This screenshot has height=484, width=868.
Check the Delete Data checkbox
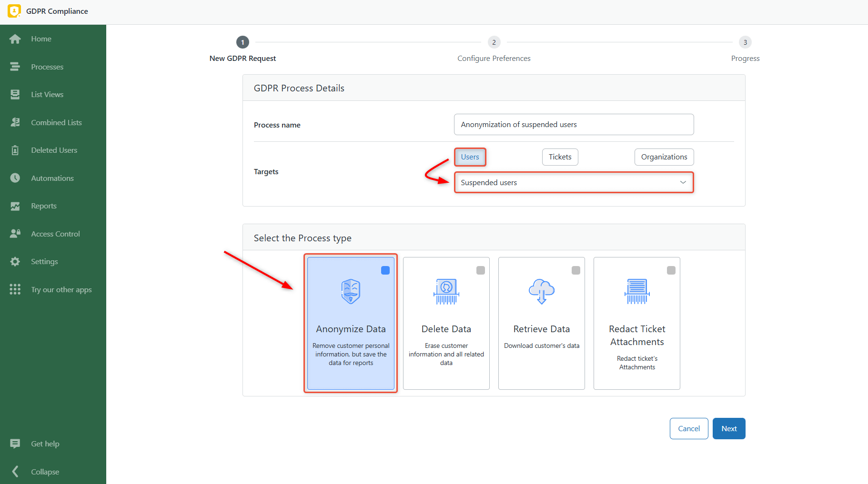[481, 270]
